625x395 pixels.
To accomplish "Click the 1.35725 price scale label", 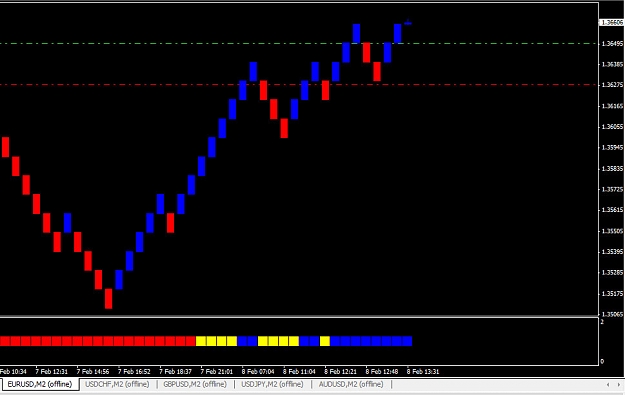I will click(612, 189).
